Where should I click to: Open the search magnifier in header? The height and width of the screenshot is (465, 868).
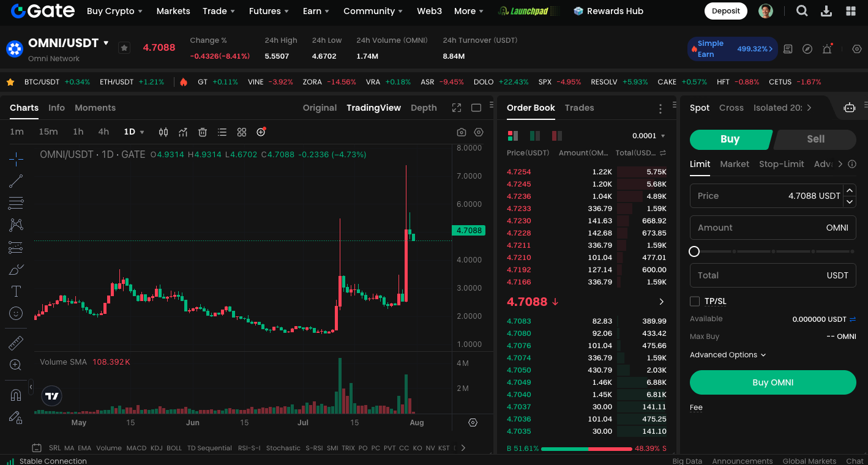tap(802, 11)
